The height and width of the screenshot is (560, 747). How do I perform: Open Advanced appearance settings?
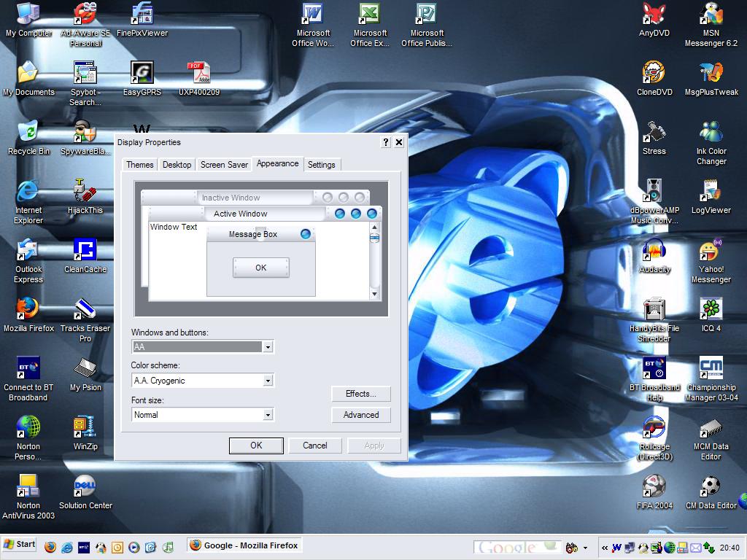click(360, 415)
